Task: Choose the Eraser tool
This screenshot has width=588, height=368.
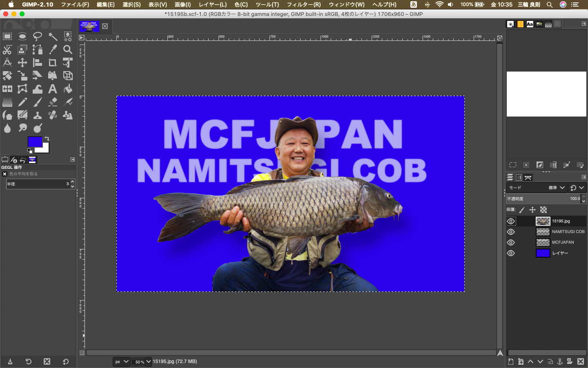Action: coord(53,102)
